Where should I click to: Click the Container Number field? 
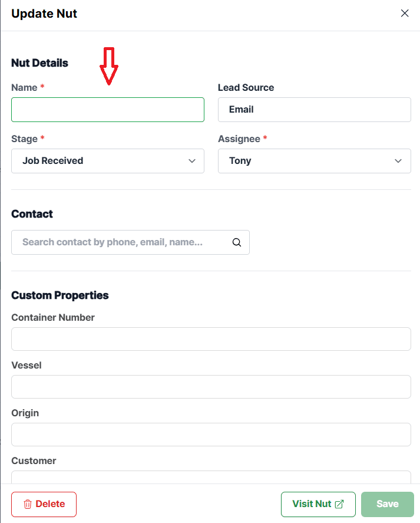[x=211, y=339]
